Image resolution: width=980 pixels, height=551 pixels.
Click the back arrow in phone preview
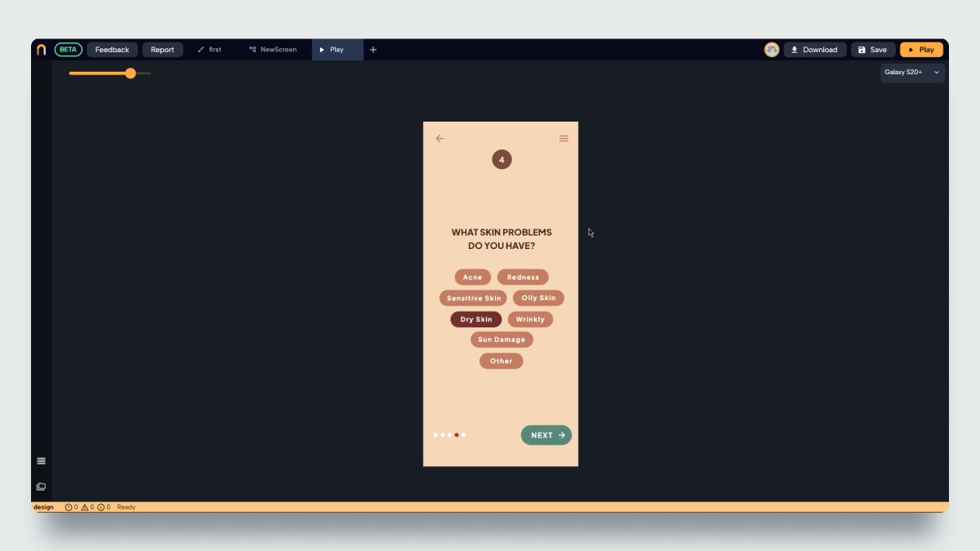pyautogui.click(x=439, y=139)
